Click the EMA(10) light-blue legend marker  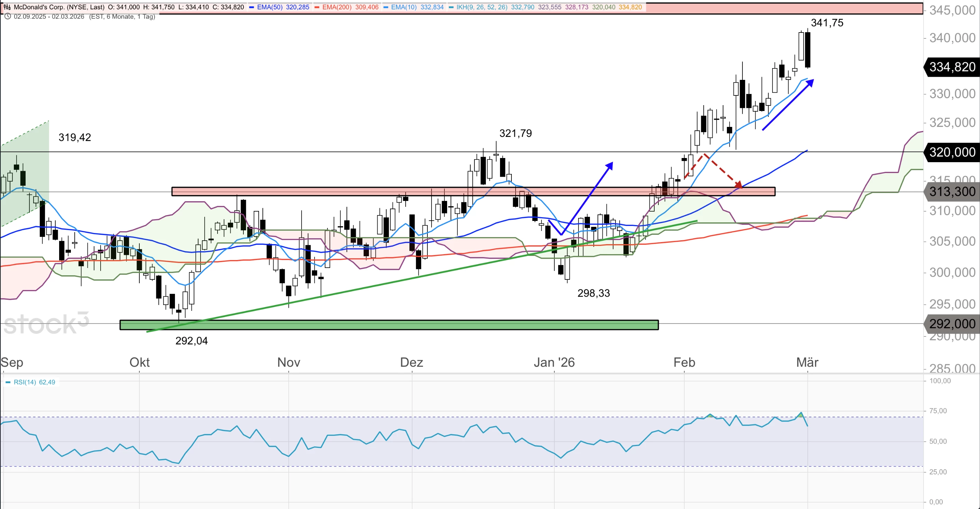point(386,7)
